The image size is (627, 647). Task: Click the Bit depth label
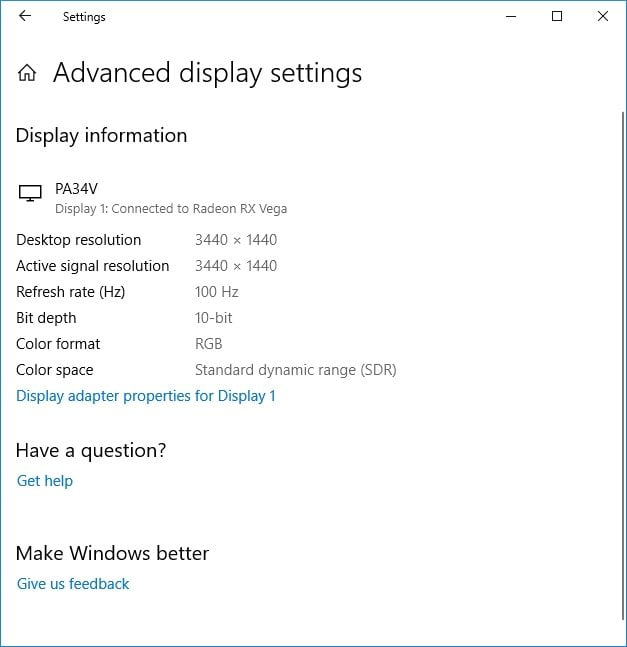46,318
